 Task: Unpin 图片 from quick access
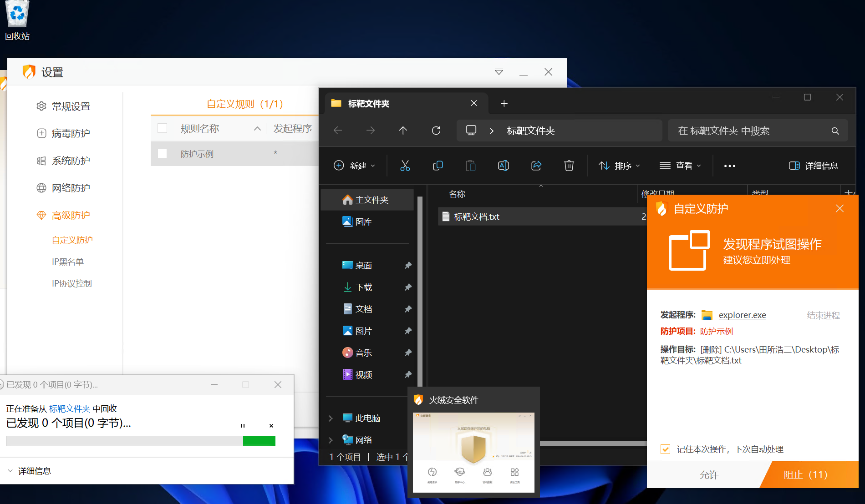408,331
